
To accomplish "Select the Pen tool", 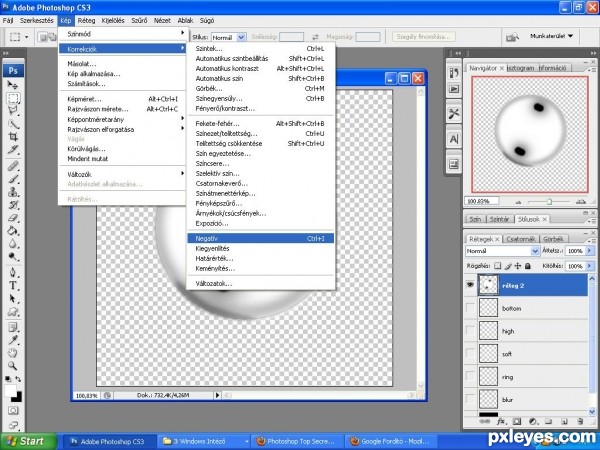I will coord(13,272).
